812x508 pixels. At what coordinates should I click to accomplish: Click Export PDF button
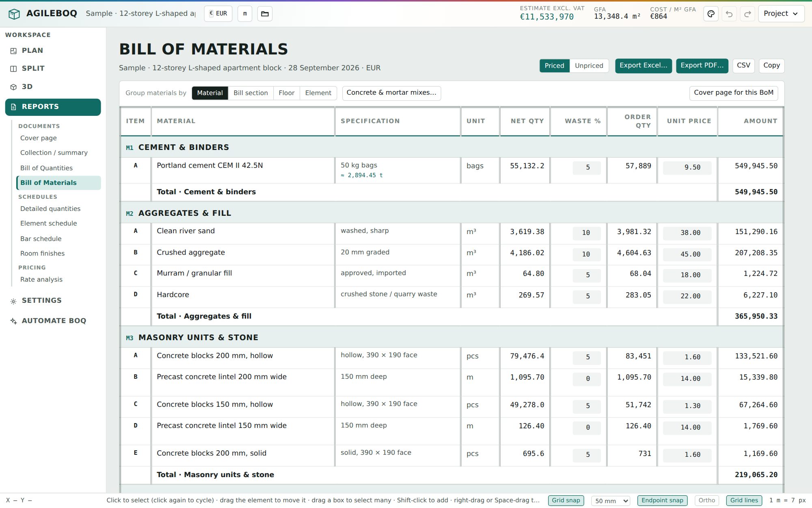pos(702,66)
